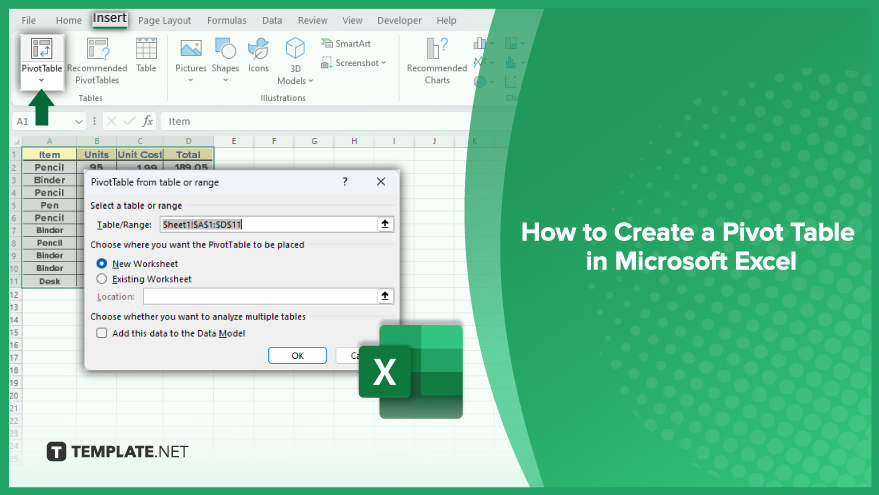This screenshot has width=879, height=495.
Task: Collapse the Location range selector
Action: [385, 296]
